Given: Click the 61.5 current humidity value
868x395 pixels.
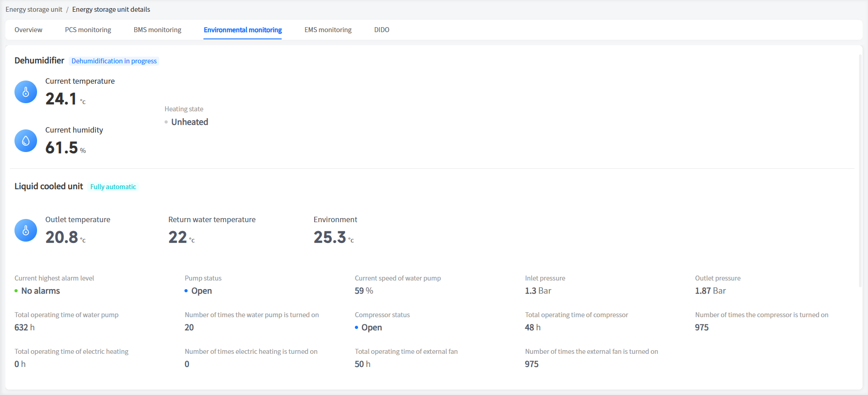Looking at the screenshot, I should click(62, 148).
